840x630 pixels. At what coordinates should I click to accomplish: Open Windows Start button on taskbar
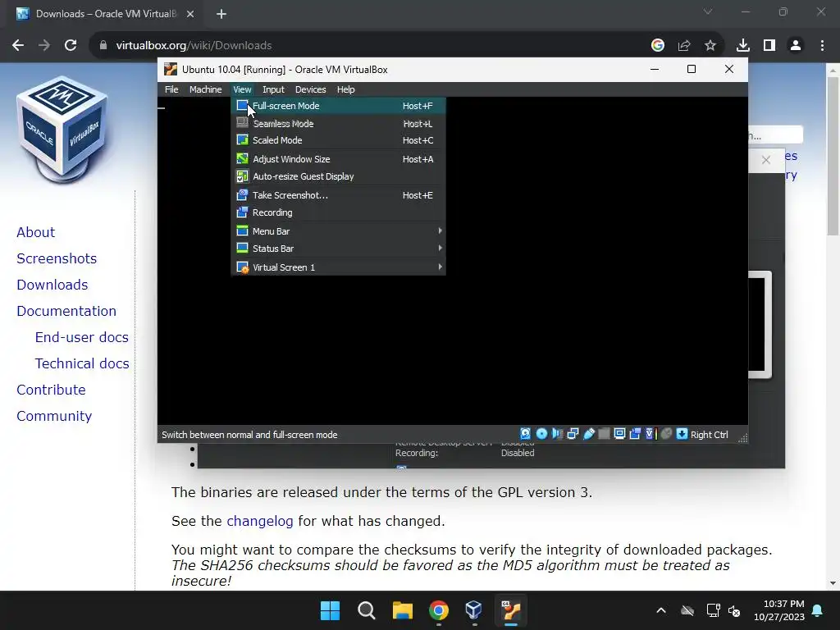coord(330,610)
